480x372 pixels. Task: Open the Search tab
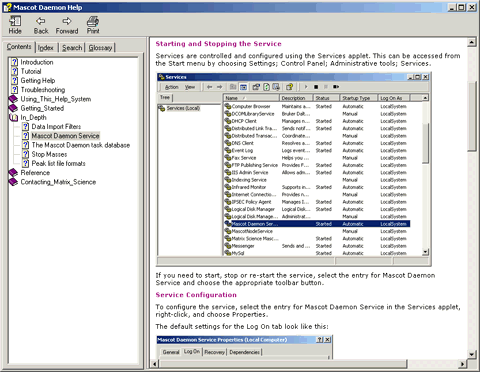click(72, 48)
